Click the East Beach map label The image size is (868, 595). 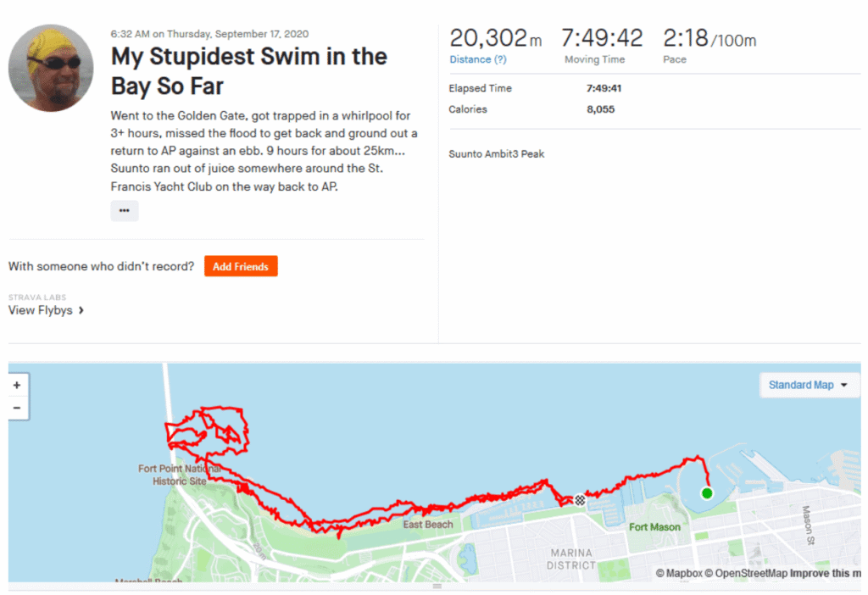point(428,524)
